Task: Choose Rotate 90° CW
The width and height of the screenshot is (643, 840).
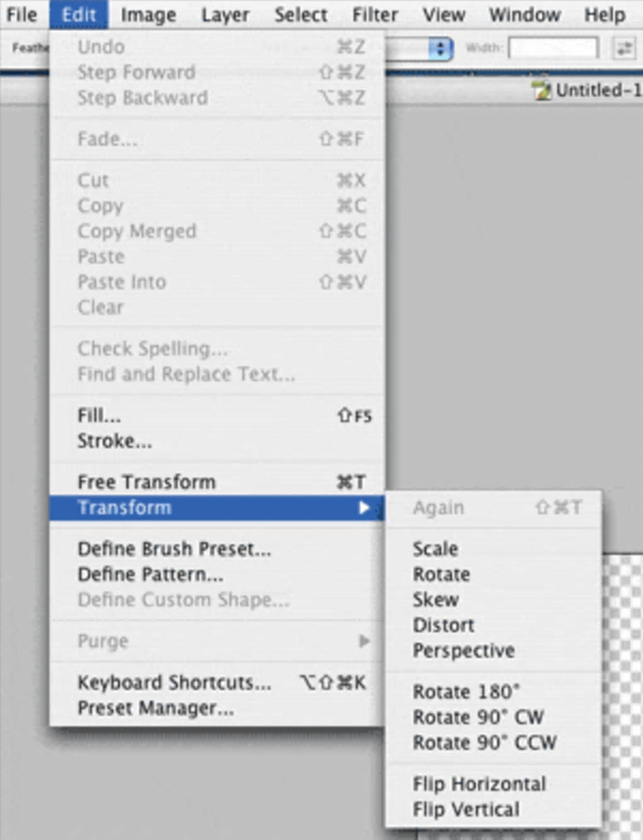Action: [478, 717]
